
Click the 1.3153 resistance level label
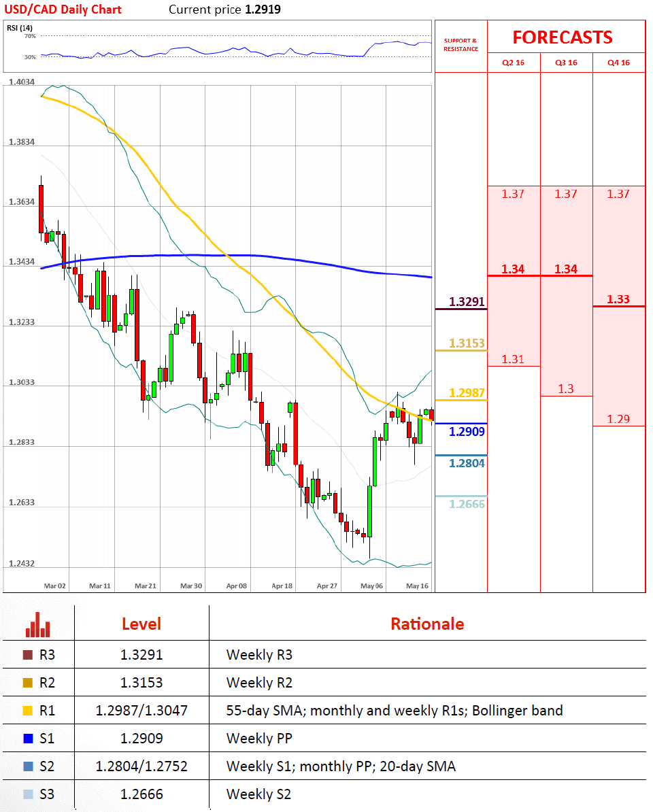coord(467,343)
